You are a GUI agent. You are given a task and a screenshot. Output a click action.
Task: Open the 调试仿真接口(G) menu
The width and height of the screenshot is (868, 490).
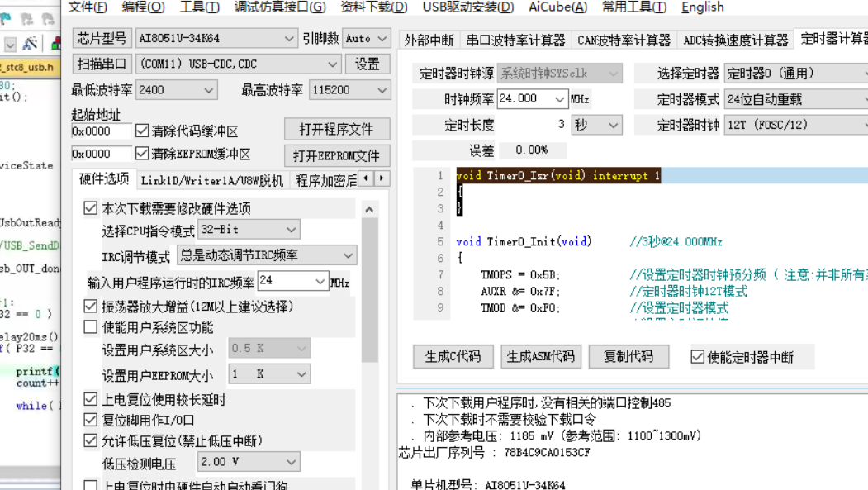pyautogui.click(x=280, y=7)
